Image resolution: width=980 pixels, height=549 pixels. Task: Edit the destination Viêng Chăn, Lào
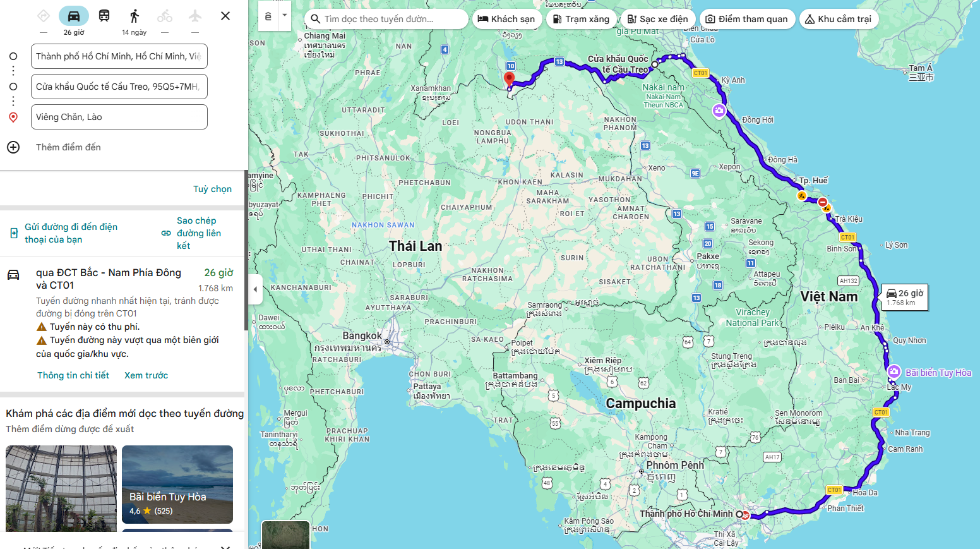pyautogui.click(x=119, y=117)
